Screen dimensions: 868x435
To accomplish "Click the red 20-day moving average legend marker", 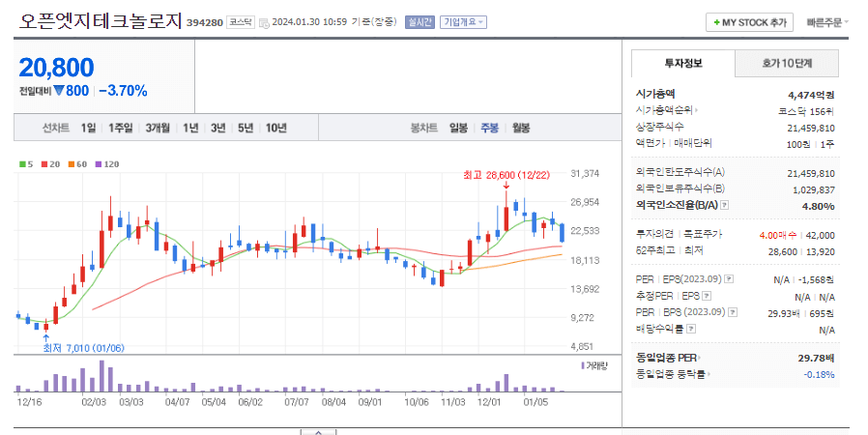I will coord(44,164).
